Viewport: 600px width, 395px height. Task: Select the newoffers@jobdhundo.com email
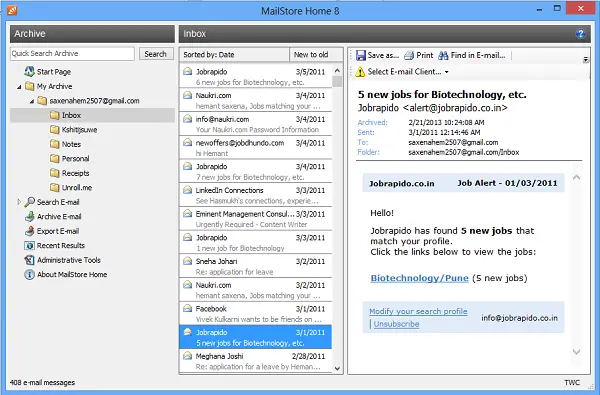(256, 148)
